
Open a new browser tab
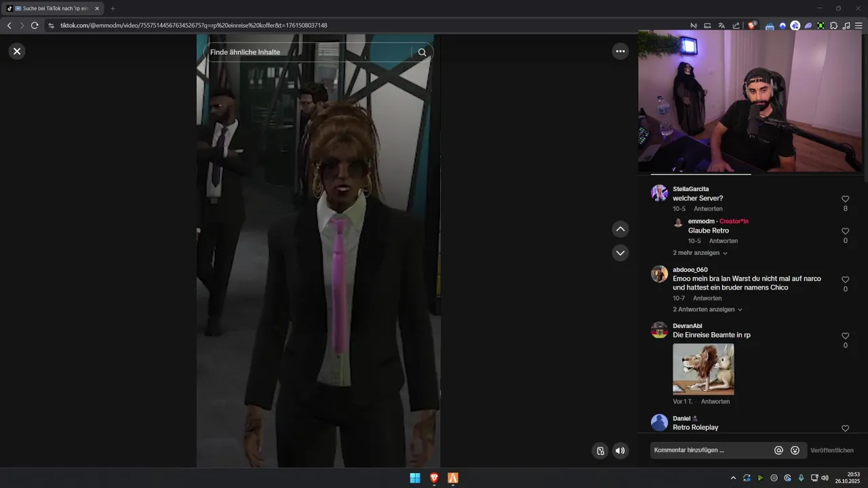click(113, 8)
